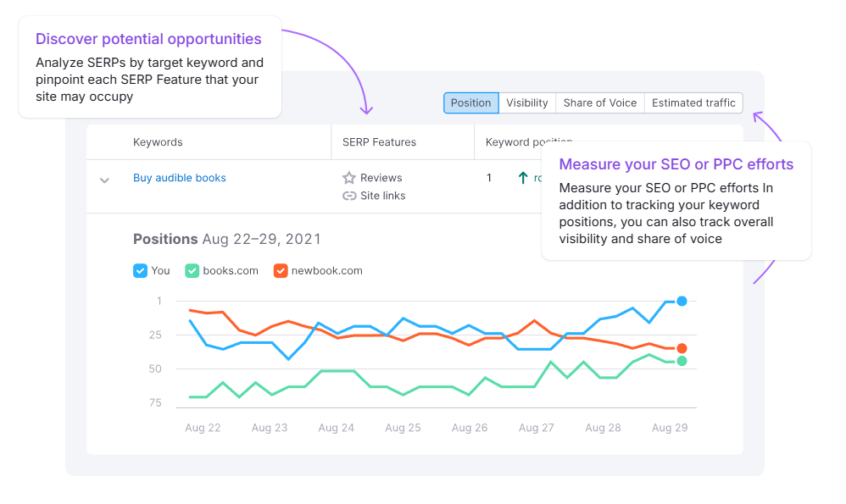Expand the Buy audible books row

(105, 180)
